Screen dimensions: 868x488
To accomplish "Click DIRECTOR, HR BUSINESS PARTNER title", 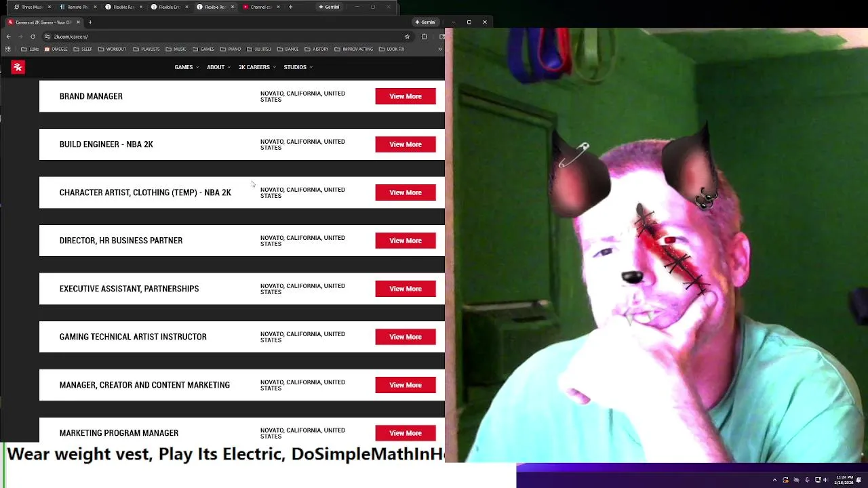I will point(121,241).
